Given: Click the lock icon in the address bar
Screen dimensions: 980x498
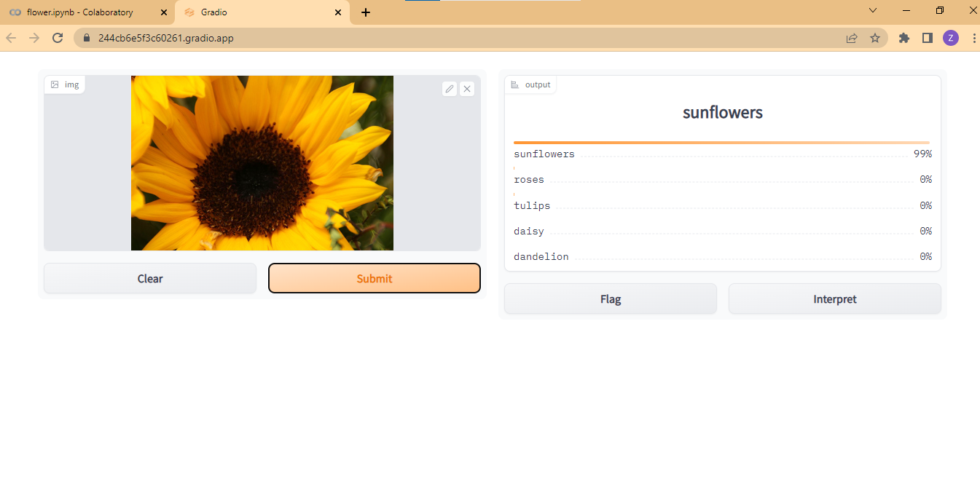Looking at the screenshot, I should click(86, 38).
